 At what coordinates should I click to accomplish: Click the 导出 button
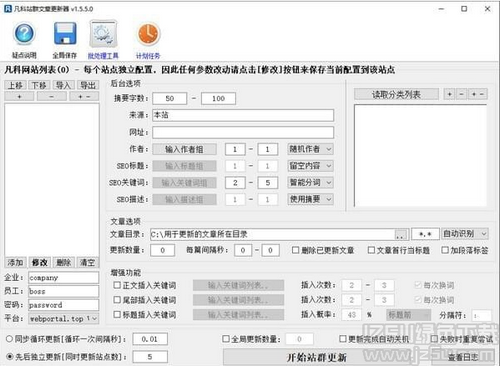click(88, 85)
